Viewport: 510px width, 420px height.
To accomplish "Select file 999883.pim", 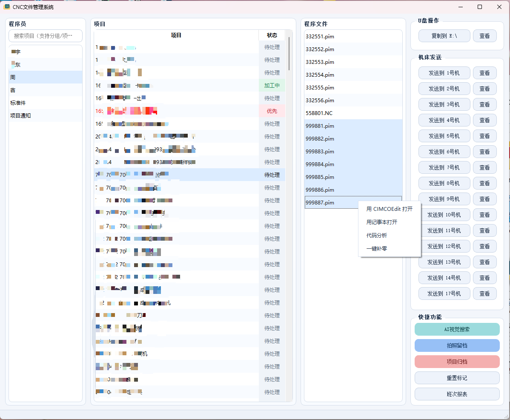I will click(353, 151).
